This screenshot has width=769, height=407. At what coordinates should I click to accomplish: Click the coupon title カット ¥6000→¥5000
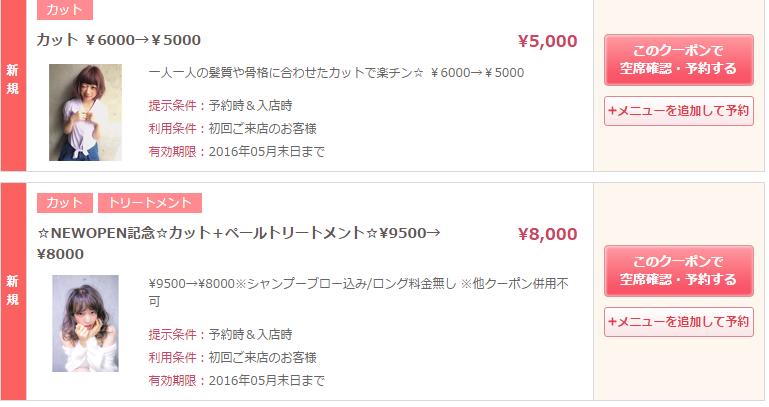[x=119, y=40]
